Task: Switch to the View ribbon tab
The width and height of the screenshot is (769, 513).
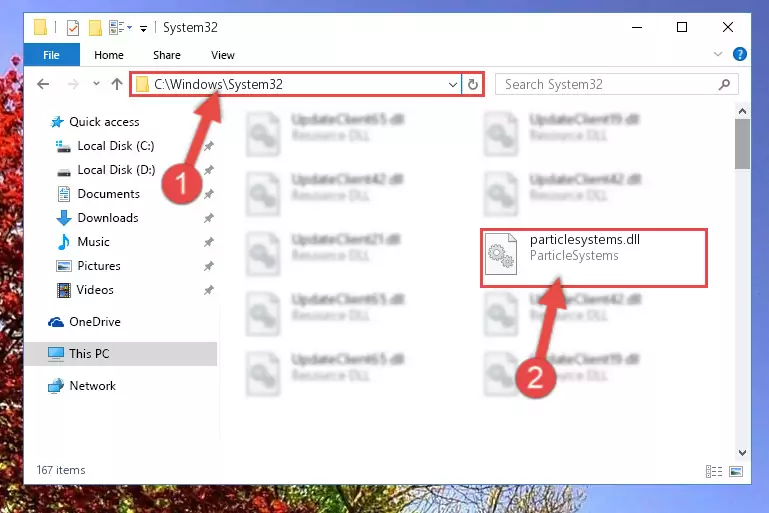Action: coord(223,55)
